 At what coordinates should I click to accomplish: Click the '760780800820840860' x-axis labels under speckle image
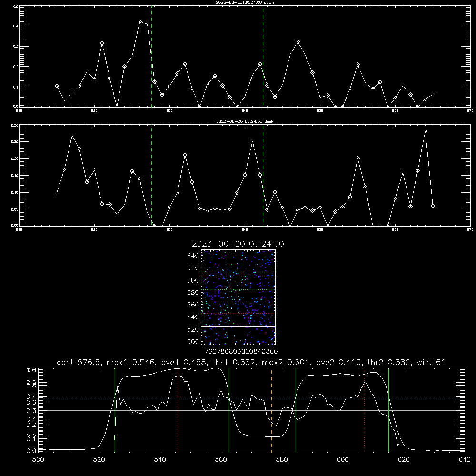pos(241,351)
